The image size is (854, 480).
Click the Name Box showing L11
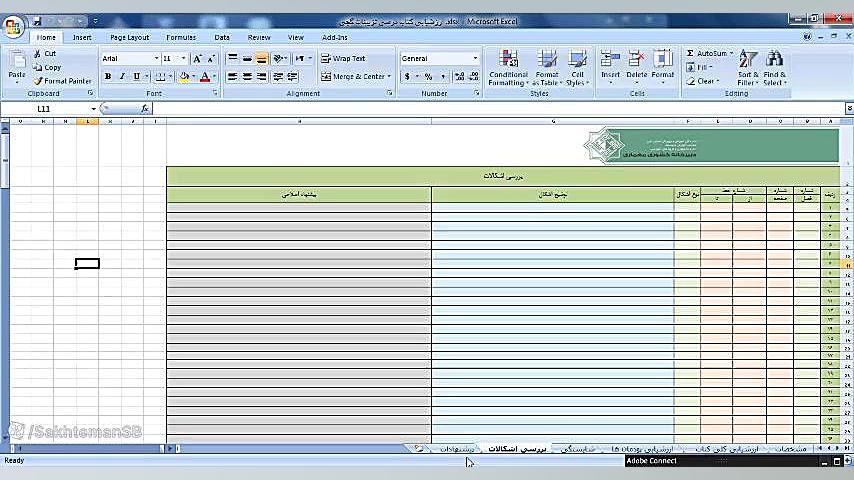[x=45, y=109]
